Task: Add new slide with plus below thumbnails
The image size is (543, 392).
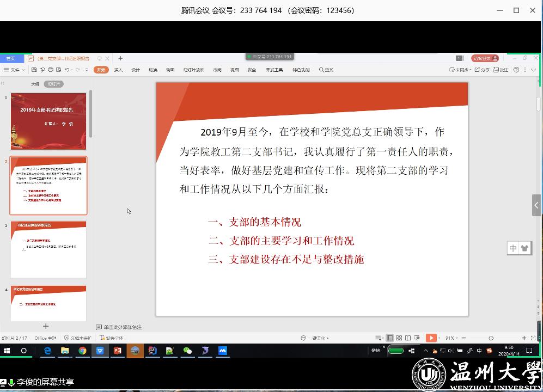Action: click(x=46, y=326)
